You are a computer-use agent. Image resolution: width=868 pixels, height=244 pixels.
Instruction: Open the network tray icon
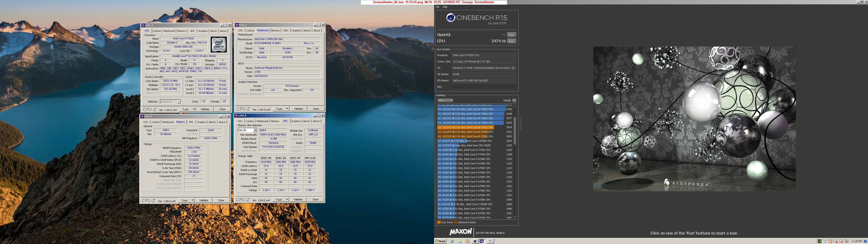pos(847,241)
